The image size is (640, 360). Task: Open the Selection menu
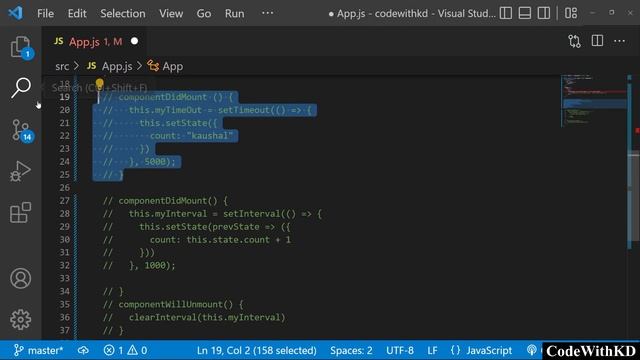click(x=122, y=13)
